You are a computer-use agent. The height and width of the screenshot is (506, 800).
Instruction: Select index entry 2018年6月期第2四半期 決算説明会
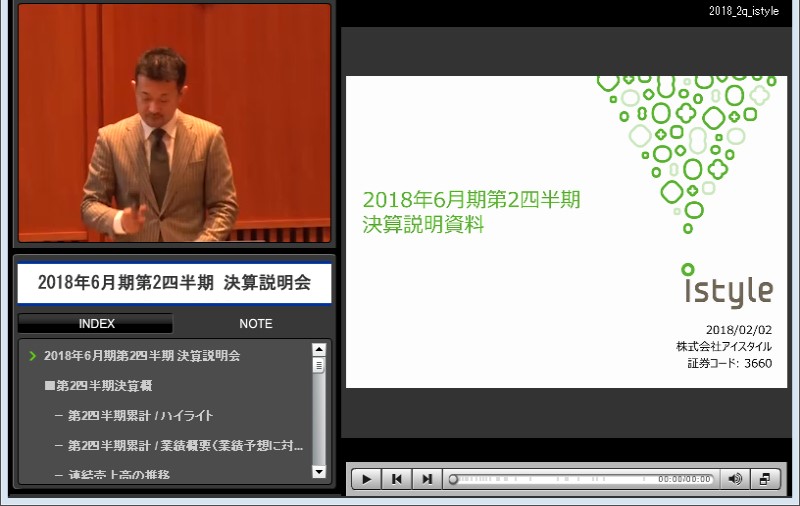pyautogui.click(x=142, y=356)
